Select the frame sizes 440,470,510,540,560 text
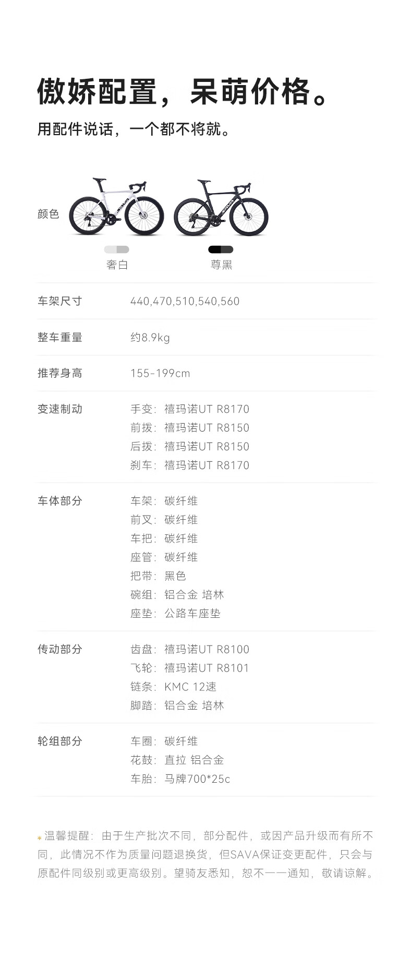This screenshot has width=412, height=980. 185,301
